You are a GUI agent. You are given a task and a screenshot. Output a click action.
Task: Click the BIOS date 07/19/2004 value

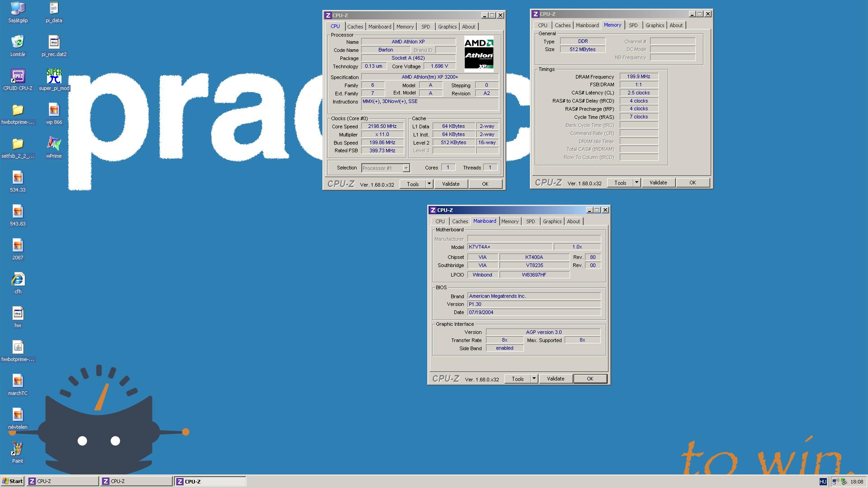tap(534, 312)
